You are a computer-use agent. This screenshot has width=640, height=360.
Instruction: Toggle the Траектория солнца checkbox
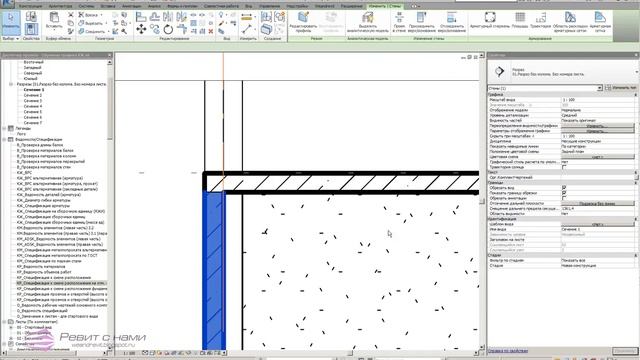564,167
